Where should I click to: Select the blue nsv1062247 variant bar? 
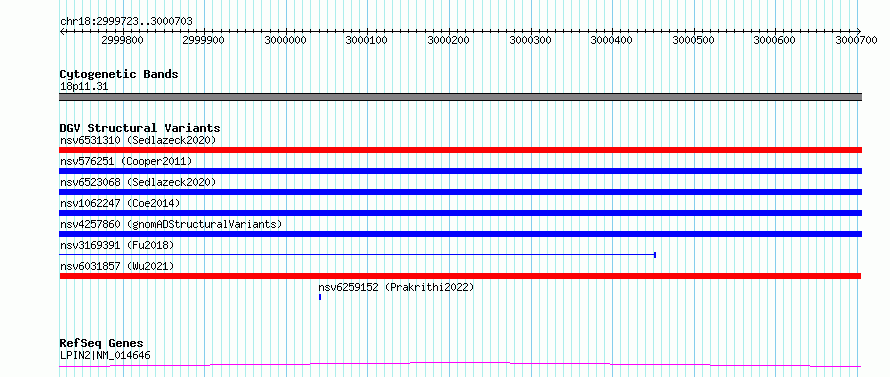tap(460, 213)
